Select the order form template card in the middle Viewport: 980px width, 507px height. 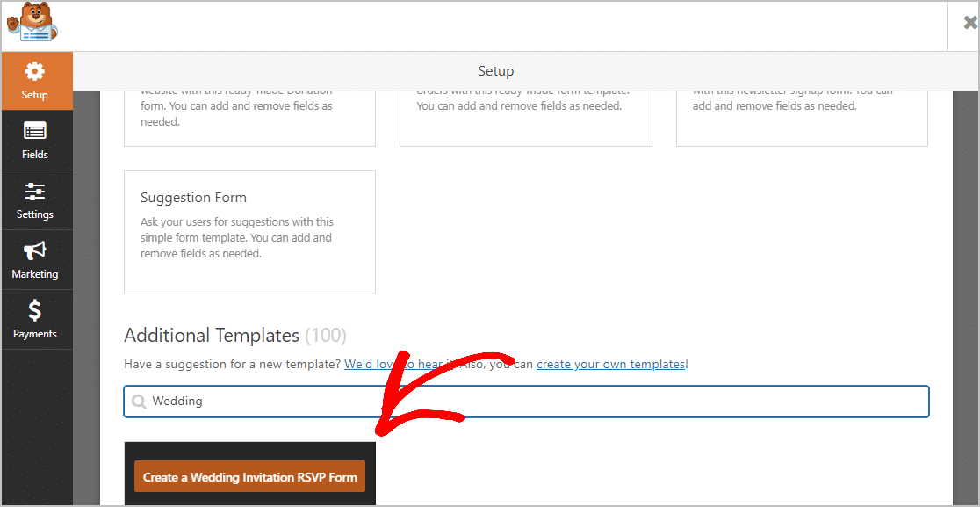pos(526,118)
